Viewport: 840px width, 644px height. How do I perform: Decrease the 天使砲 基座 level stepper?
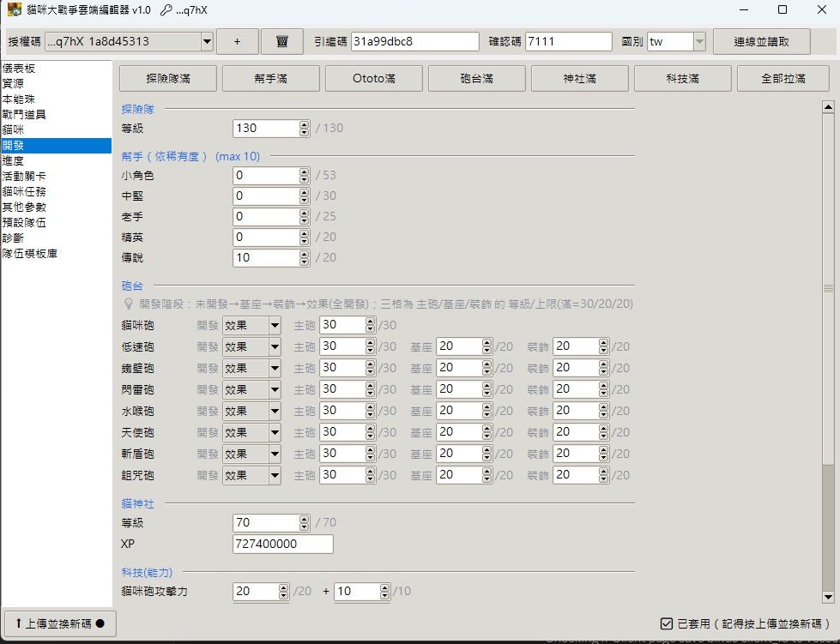click(x=487, y=436)
